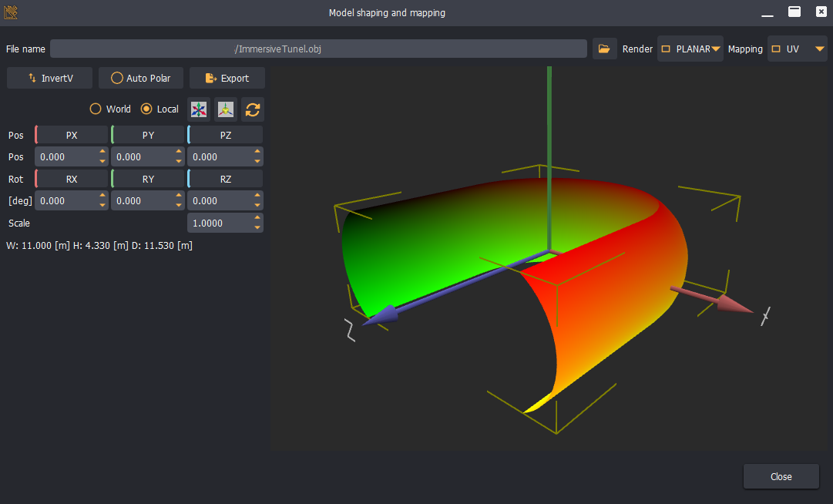Click the W H D dimensions text

(x=99, y=245)
